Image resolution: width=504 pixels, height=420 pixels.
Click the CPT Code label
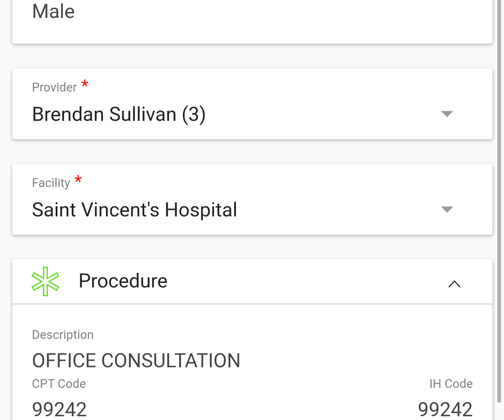(x=59, y=384)
